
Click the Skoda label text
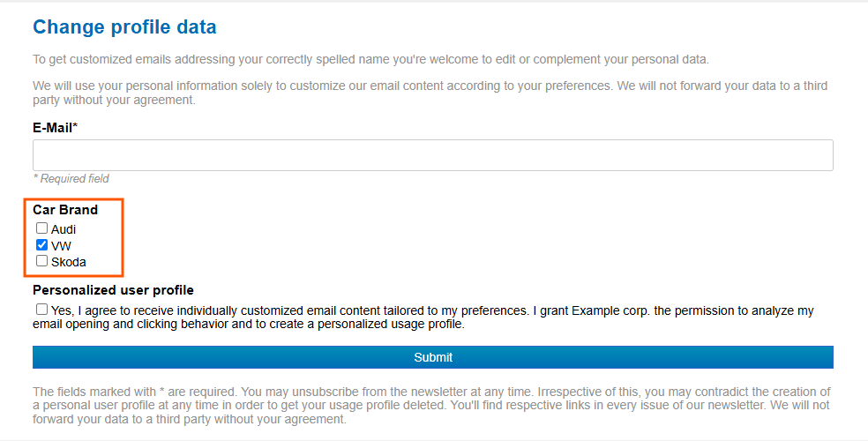69,262
